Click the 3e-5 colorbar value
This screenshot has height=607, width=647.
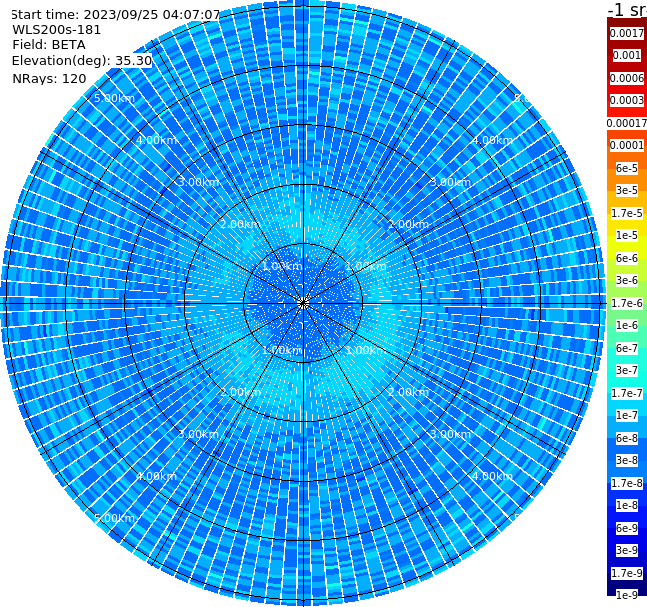[627, 190]
